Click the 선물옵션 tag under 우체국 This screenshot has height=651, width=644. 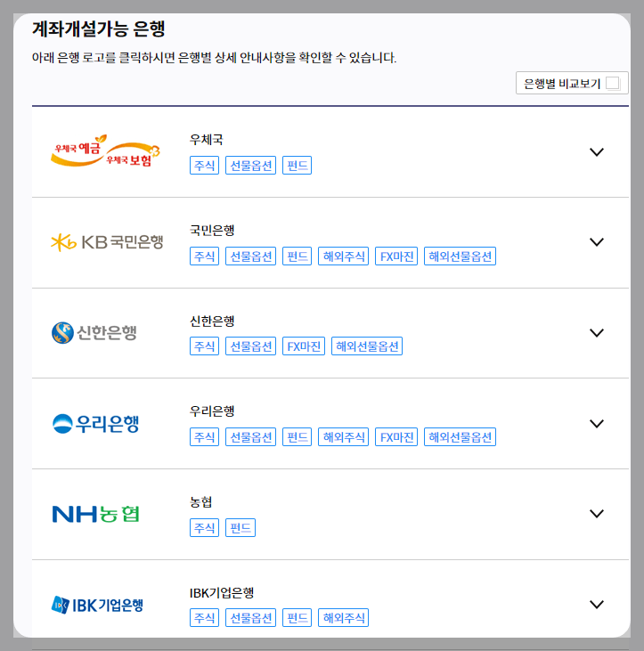(x=251, y=166)
